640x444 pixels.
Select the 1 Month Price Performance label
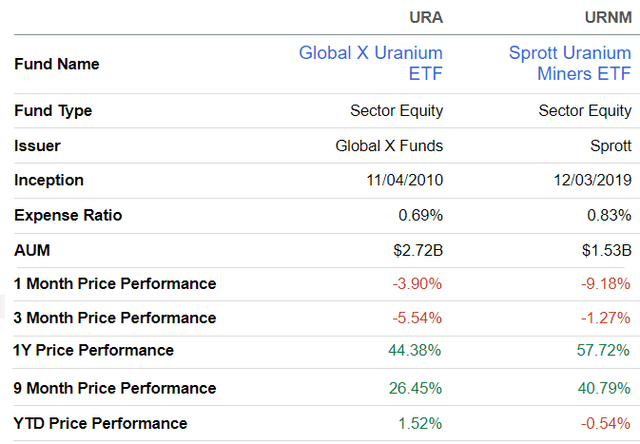coord(115,283)
